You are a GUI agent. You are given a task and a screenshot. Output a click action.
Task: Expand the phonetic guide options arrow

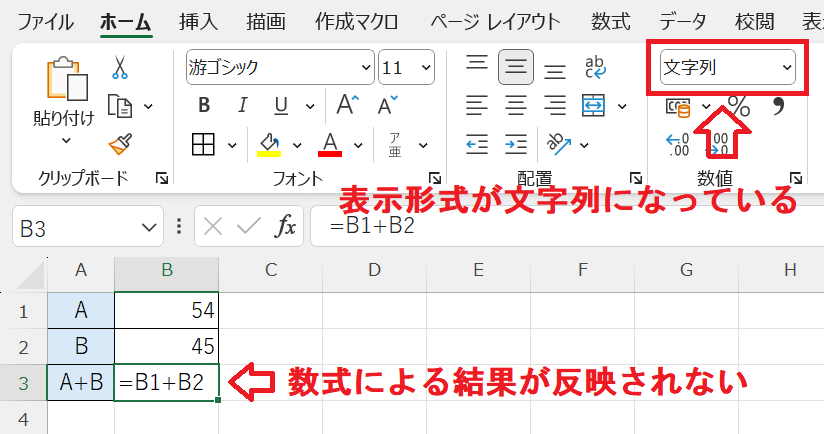click(423, 145)
